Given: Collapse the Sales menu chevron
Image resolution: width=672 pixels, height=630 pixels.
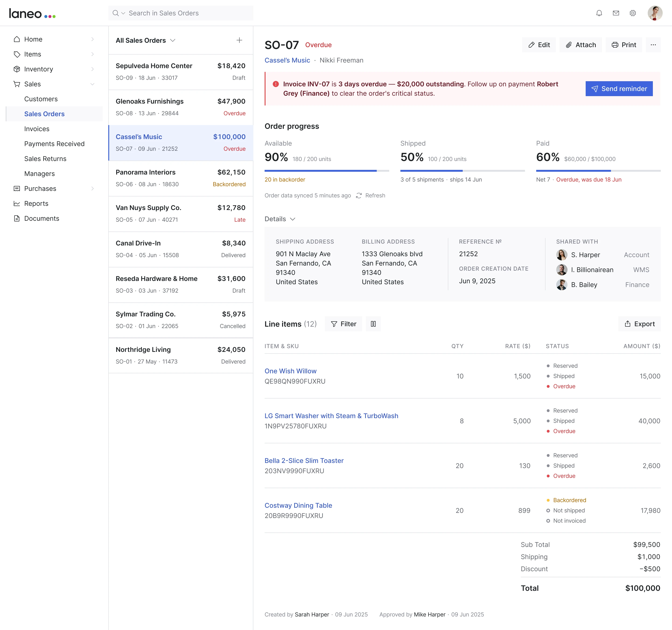Looking at the screenshot, I should 93,84.
